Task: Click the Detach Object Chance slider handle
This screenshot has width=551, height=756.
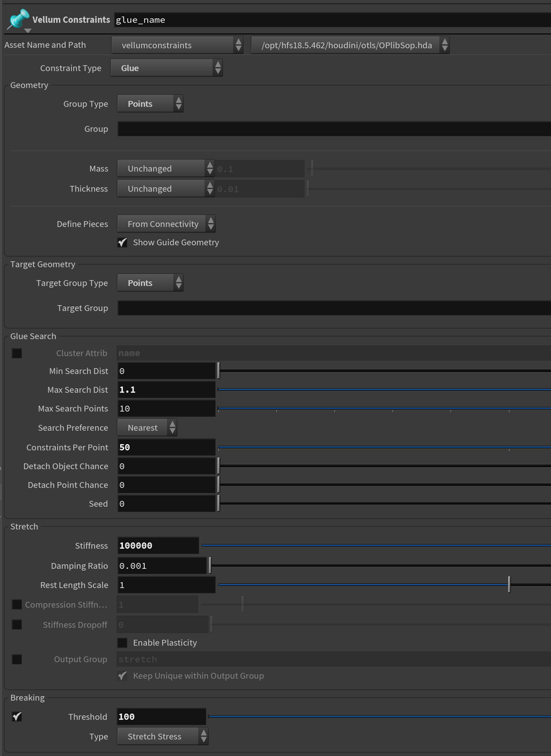Action: 219,466
